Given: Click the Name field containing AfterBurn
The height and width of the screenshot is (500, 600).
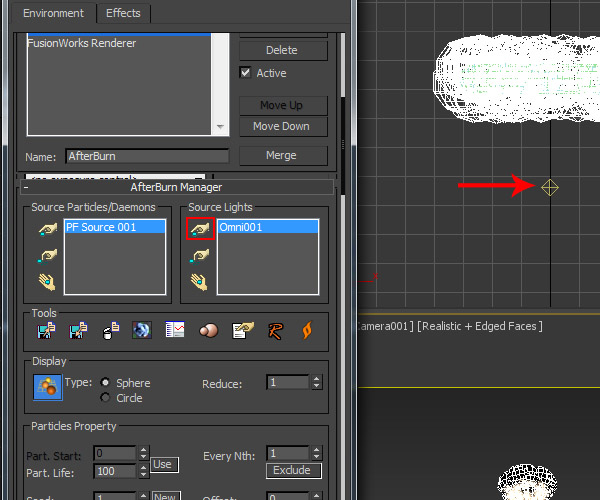Looking at the screenshot, I should pyautogui.click(x=147, y=156).
